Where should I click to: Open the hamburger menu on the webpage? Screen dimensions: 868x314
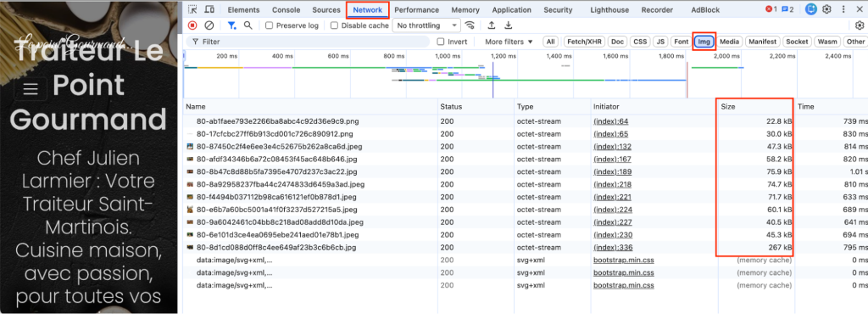31,88
